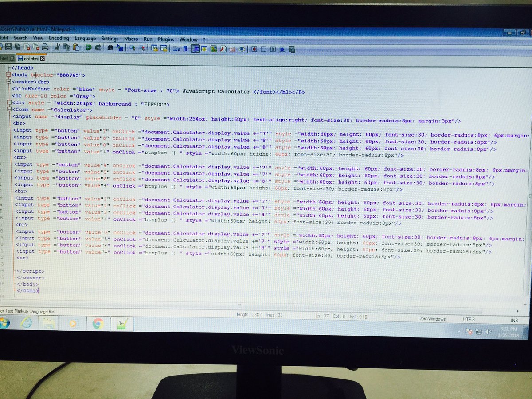Click the Zoom Out magnifier icon
The width and height of the screenshot is (532, 399).
(x=142, y=48)
